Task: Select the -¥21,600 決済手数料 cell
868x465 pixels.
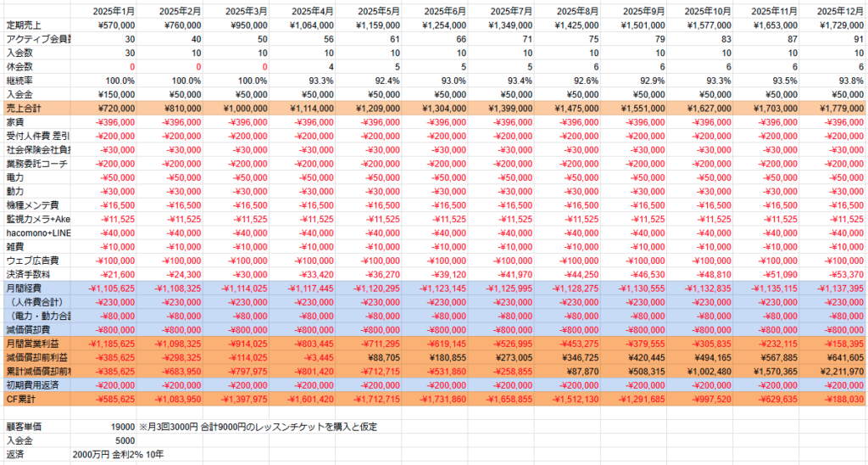Action: tap(103, 274)
